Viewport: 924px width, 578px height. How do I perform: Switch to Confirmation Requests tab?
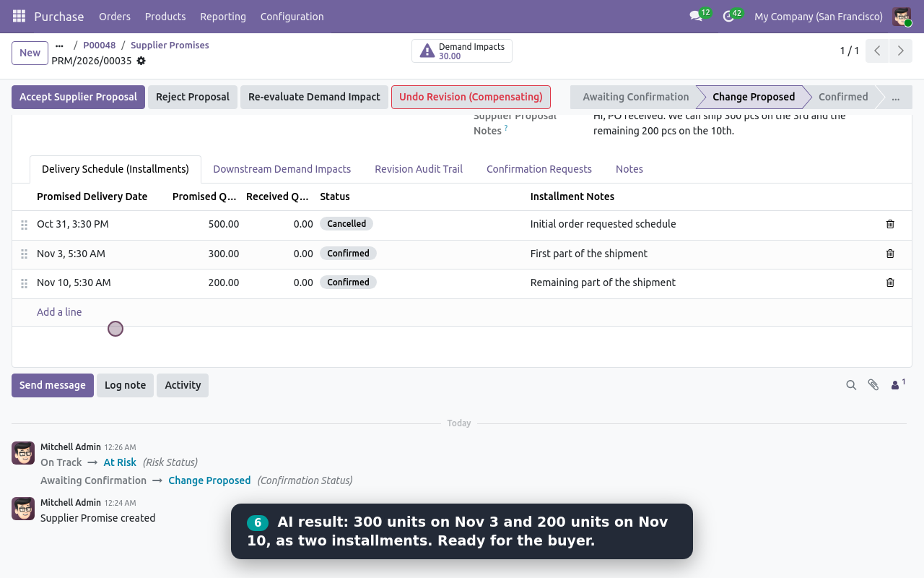(539, 169)
